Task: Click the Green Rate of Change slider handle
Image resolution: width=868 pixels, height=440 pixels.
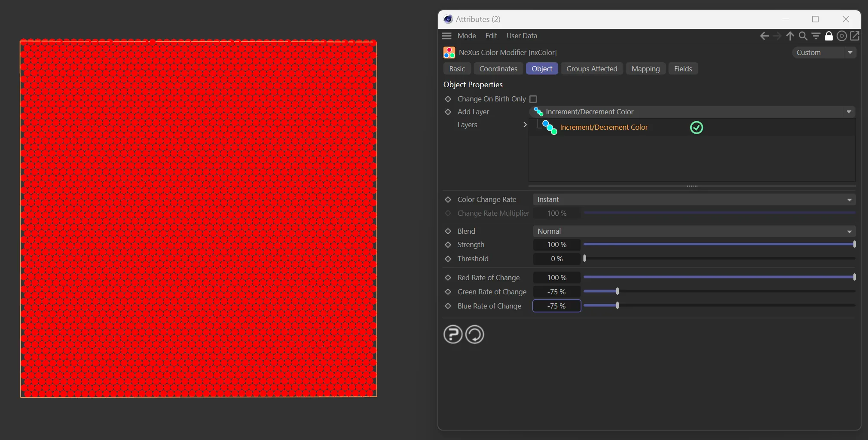Action: 617,291
